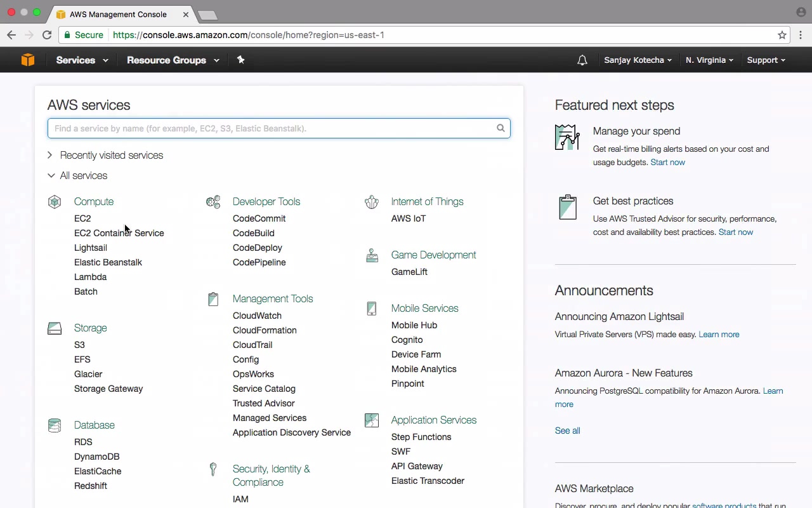Reload the page with the refresh button
812x508 pixels.
(x=47, y=35)
